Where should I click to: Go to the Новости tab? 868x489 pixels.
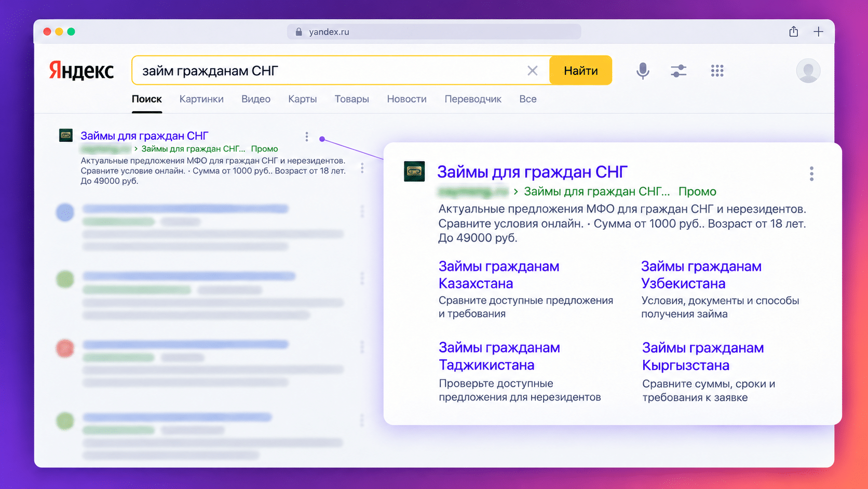[x=406, y=99]
